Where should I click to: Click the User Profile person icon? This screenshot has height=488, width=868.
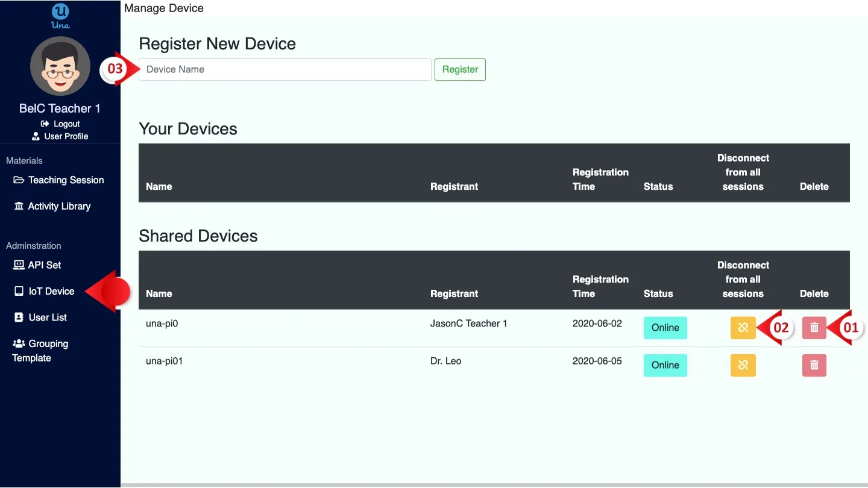coord(36,136)
